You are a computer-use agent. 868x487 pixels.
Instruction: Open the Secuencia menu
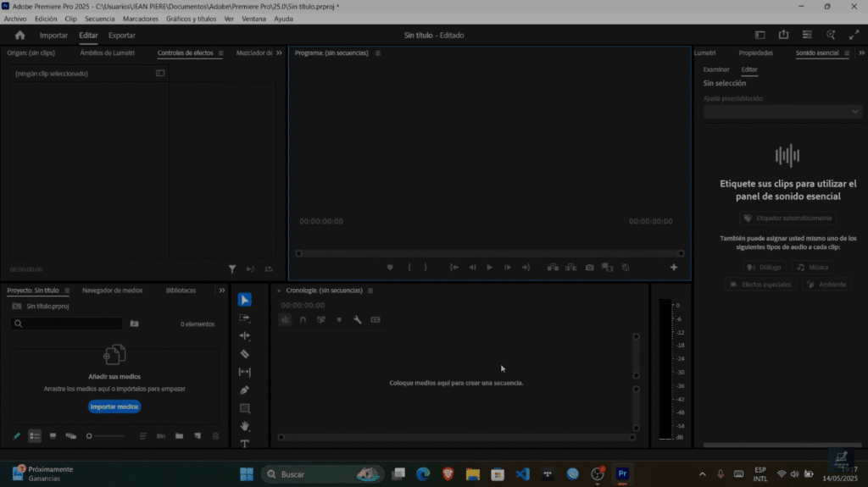point(100,19)
